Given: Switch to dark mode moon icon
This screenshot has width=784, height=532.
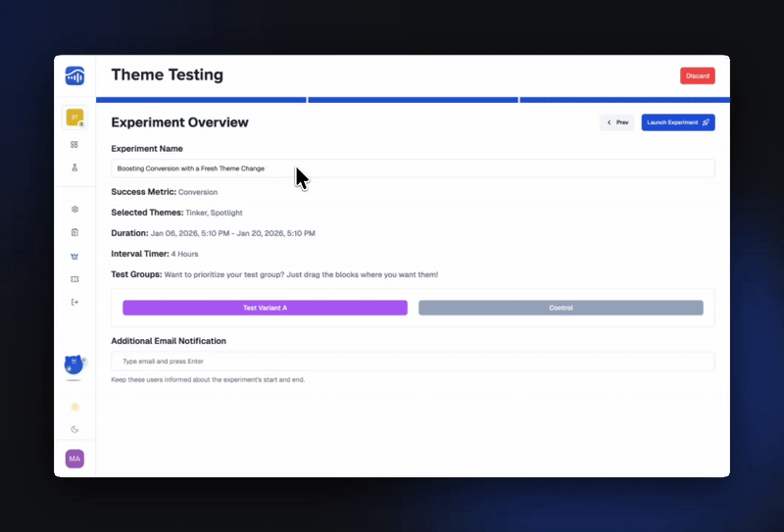Looking at the screenshot, I should coord(74,429).
